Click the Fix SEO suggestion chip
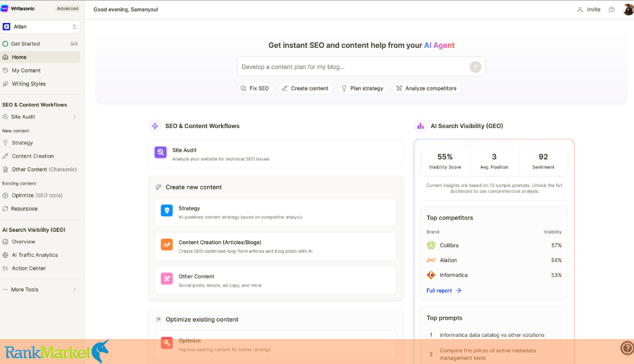This screenshot has height=364, width=634. pyautogui.click(x=255, y=88)
